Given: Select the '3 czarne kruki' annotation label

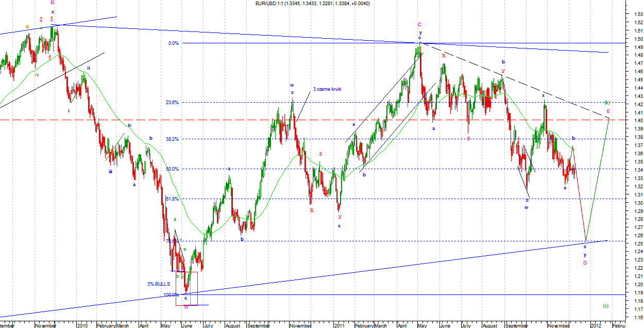Looking at the screenshot, I should pos(328,89).
